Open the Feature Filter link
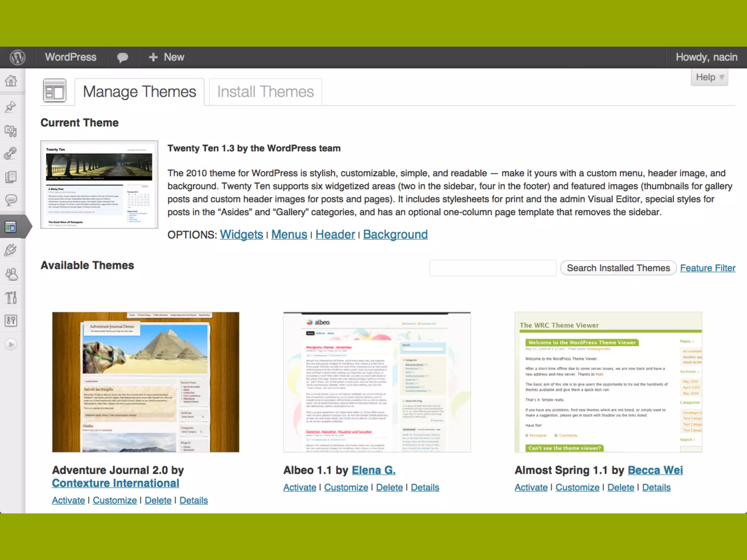The width and height of the screenshot is (747, 560). pyautogui.click(x=707, y=268)
